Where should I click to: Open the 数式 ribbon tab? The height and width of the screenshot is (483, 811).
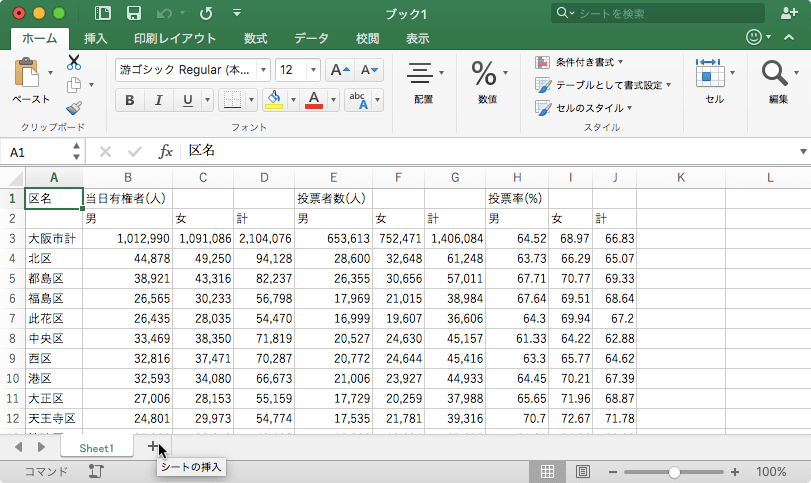point(256,38)
